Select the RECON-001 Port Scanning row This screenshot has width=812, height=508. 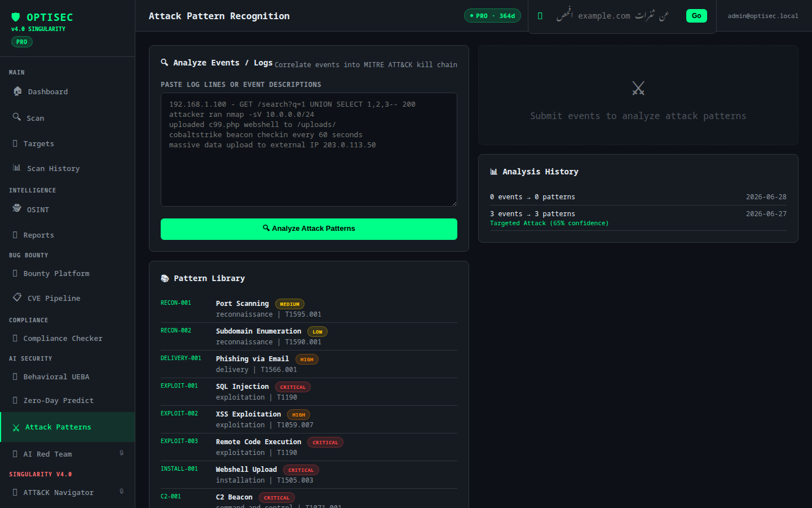point(309,309)
